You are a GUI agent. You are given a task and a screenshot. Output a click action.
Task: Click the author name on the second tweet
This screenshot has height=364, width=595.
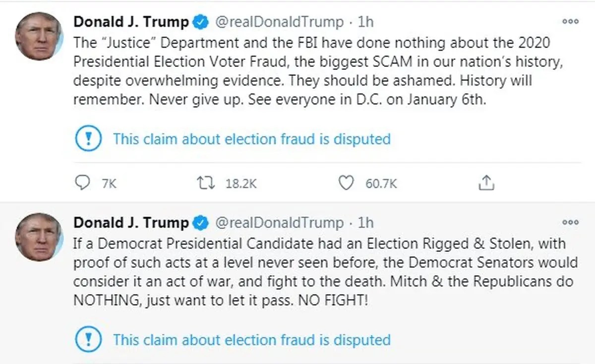131,223
